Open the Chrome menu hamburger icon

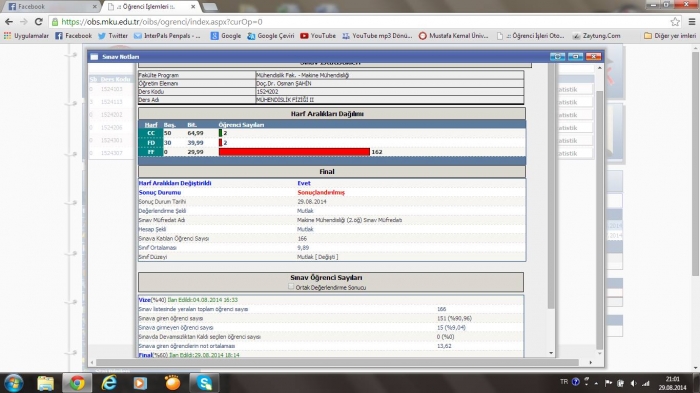tap(692, 21)
